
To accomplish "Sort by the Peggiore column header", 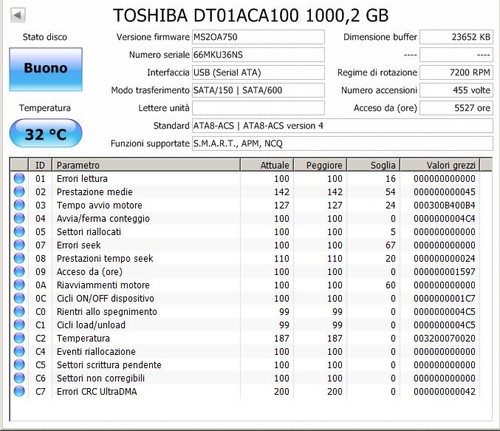I will pyautogui.click(x=320, y=165).
